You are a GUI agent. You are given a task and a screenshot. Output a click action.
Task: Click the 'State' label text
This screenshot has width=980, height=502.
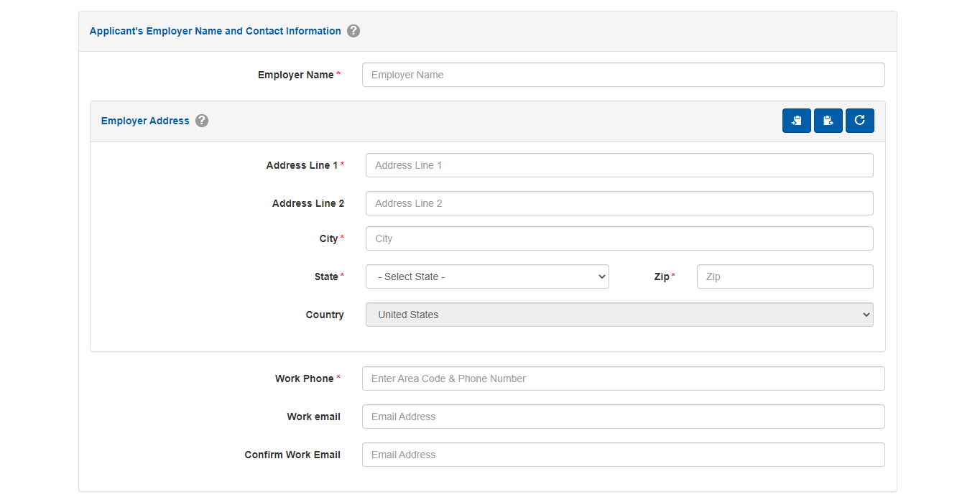click(x=326, y=276)
